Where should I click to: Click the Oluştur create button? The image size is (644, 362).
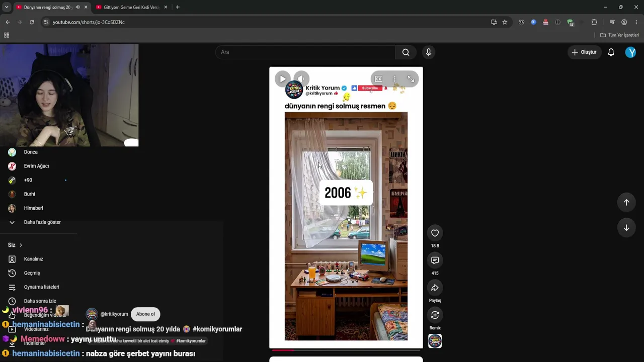(x=584, y=52)
